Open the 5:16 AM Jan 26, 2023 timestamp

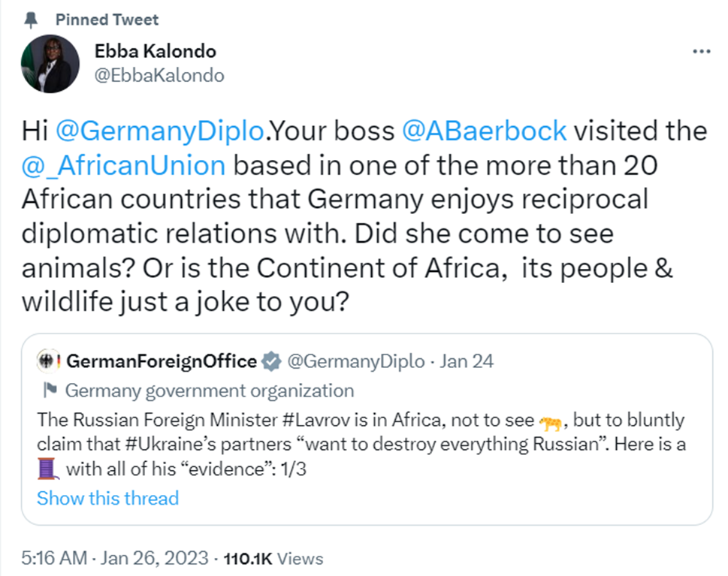[x=113, y=559]
